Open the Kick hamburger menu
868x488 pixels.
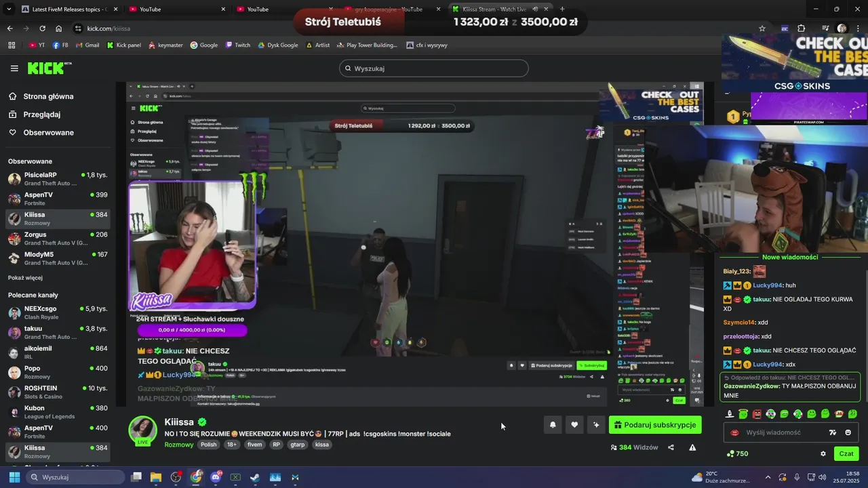coord(14,68)
